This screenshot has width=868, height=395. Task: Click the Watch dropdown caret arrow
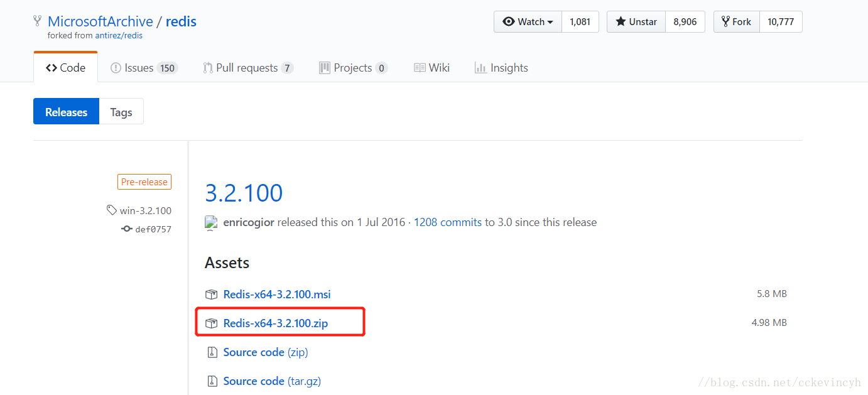point(550,22)
